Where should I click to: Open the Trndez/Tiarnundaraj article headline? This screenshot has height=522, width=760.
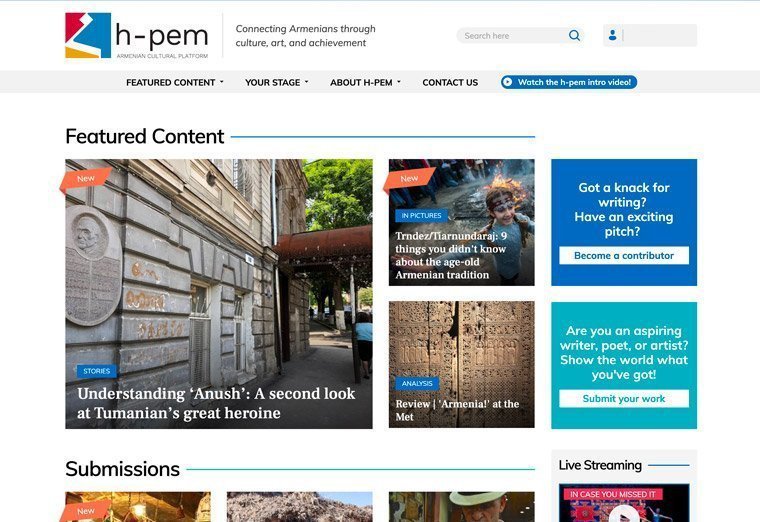tap(451, 255)
